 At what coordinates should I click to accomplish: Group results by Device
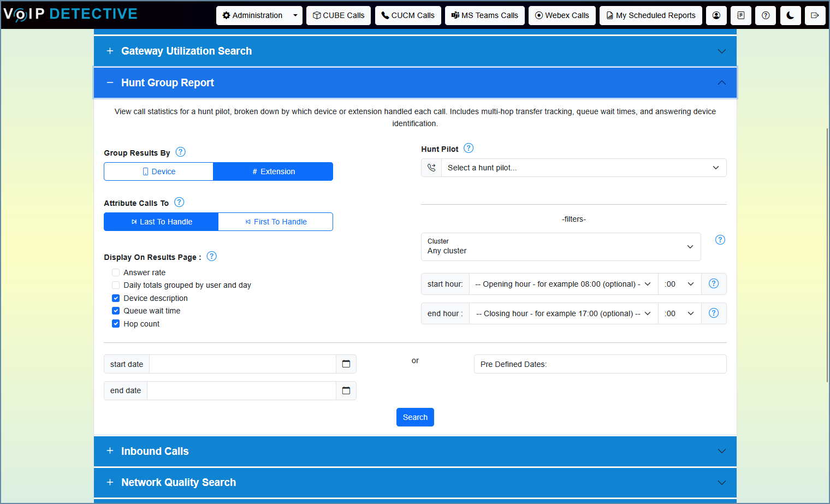pyautogui.click(x=158, y=171)
